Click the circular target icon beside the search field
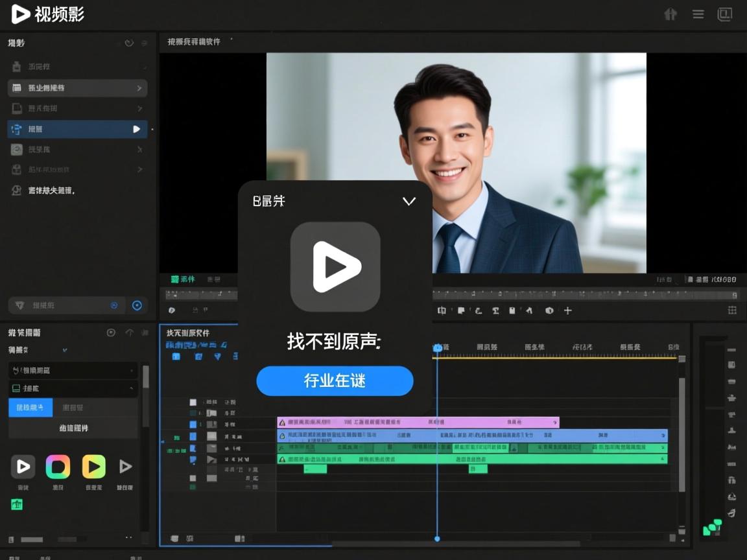Image resolution: width=747 pixels, height=560 pixels. pos(137,305)
